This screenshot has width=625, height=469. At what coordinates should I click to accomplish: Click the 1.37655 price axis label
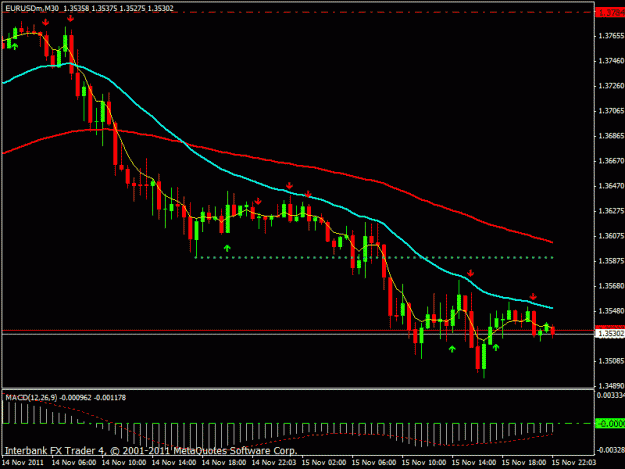pyautogui.click(x=611, y=36)
